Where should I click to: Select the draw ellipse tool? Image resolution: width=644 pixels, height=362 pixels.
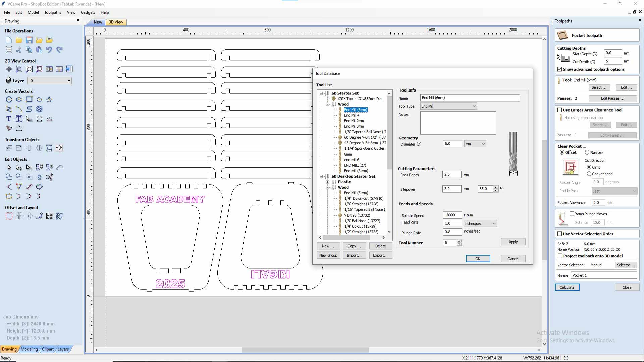point(19,99)
